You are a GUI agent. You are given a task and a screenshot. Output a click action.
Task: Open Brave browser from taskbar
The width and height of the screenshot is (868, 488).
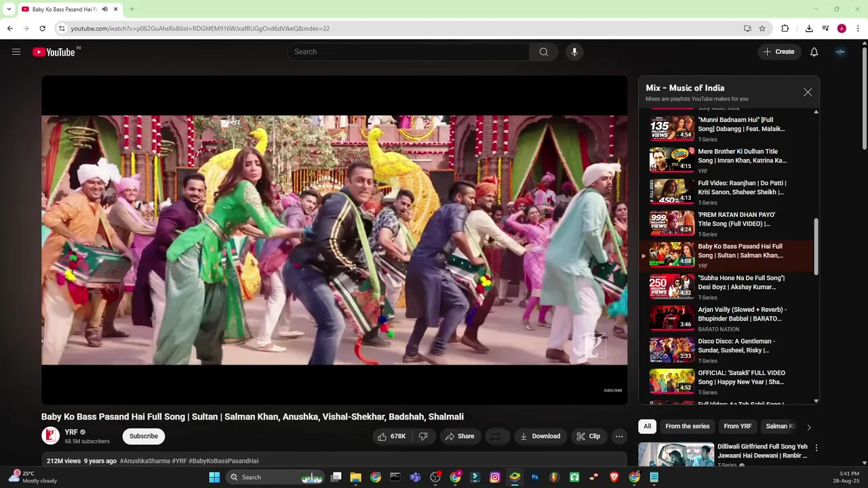(614, 477)
